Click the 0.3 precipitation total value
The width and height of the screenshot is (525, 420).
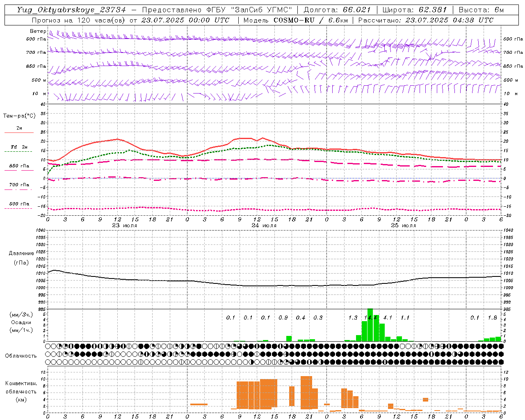click(x=318, y=317)
